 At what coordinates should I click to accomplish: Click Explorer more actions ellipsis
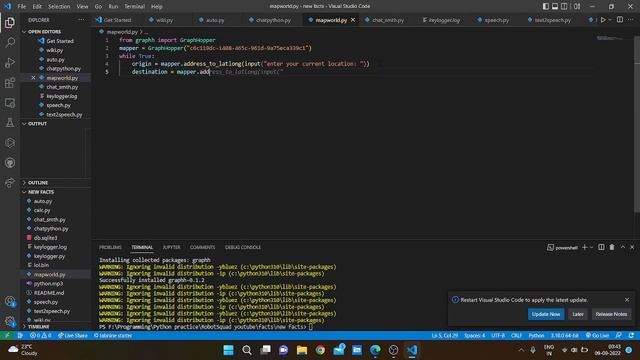[81, 20]
